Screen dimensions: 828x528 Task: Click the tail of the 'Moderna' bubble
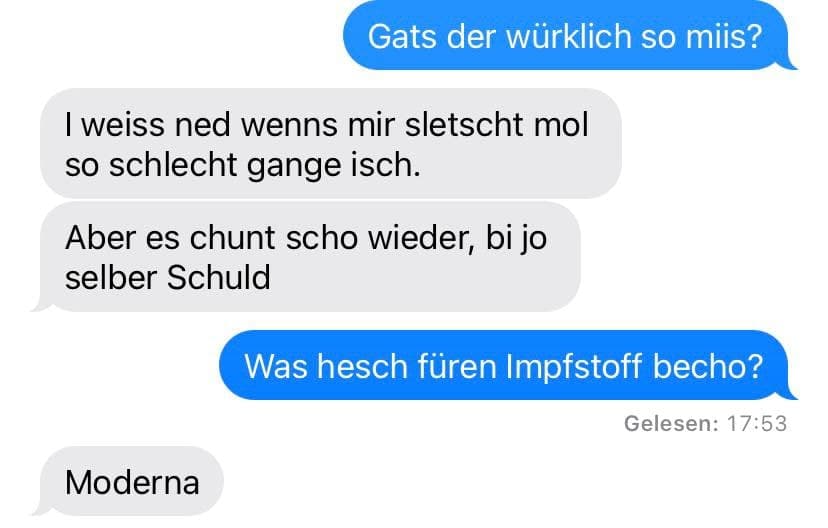point(41,510)
